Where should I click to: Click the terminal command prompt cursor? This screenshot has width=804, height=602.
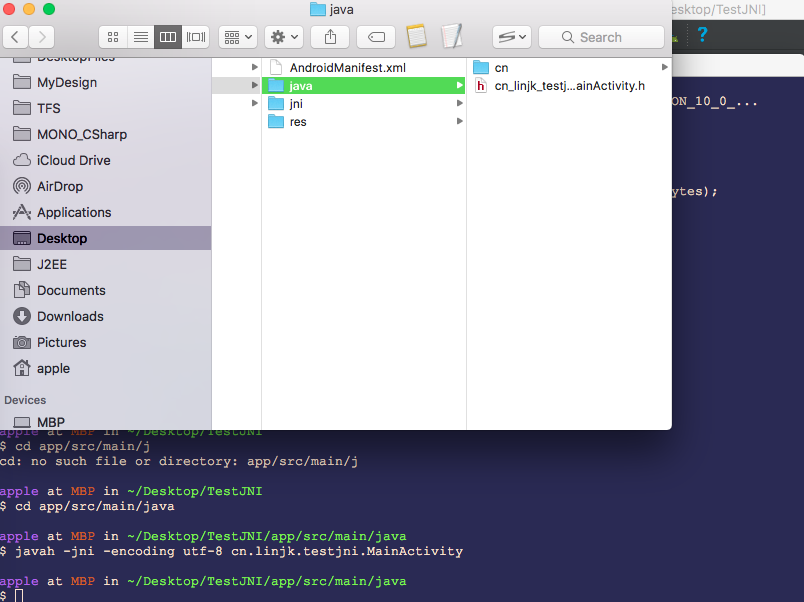[19, 596]
